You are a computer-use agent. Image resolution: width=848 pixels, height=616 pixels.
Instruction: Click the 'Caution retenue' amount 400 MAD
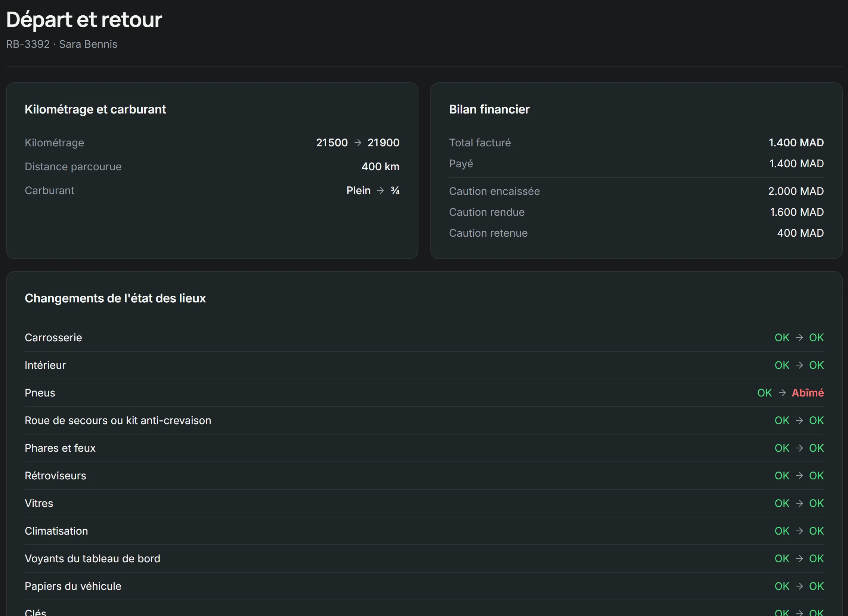(800, 233)
